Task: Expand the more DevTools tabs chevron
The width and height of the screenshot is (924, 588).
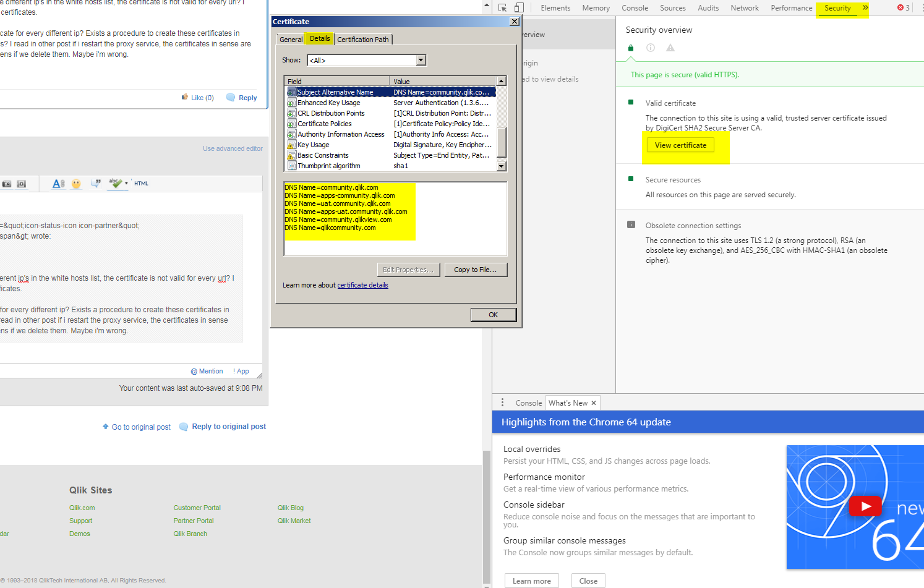Action: [x=865, y=8]
